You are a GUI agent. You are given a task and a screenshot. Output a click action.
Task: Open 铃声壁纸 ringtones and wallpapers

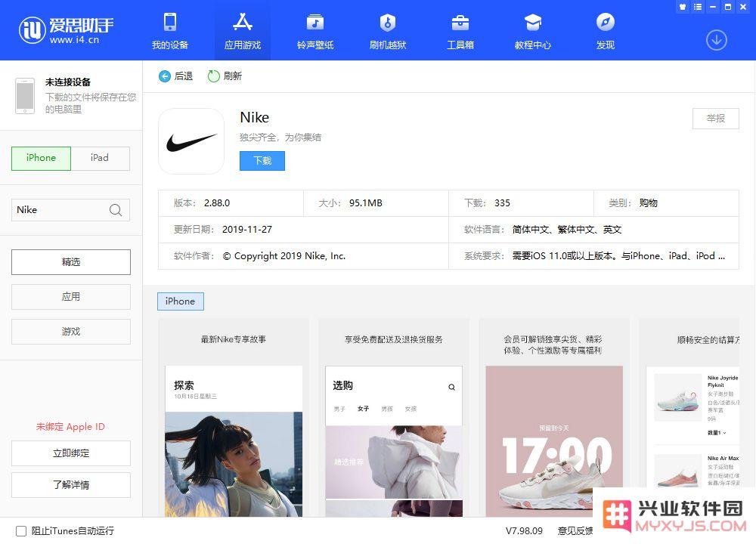315,31
